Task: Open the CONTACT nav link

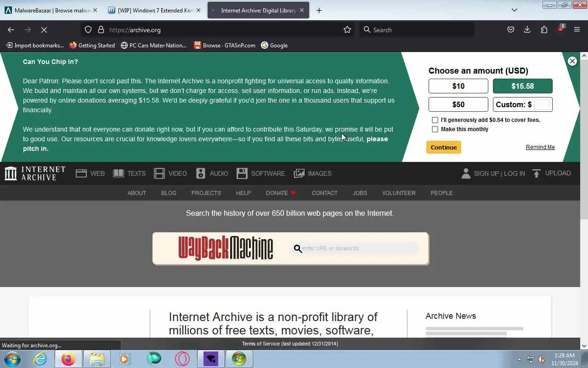Action: point(325,193)
